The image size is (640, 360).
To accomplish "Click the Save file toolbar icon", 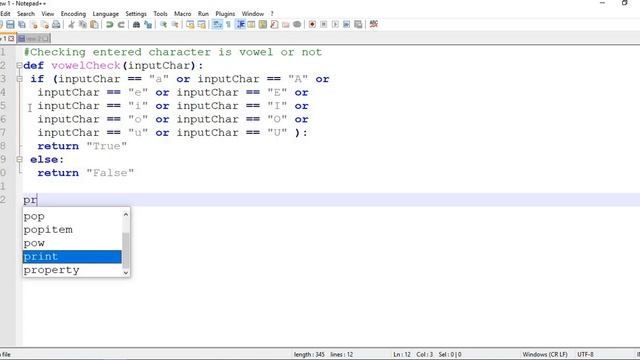I will [10, 24].
